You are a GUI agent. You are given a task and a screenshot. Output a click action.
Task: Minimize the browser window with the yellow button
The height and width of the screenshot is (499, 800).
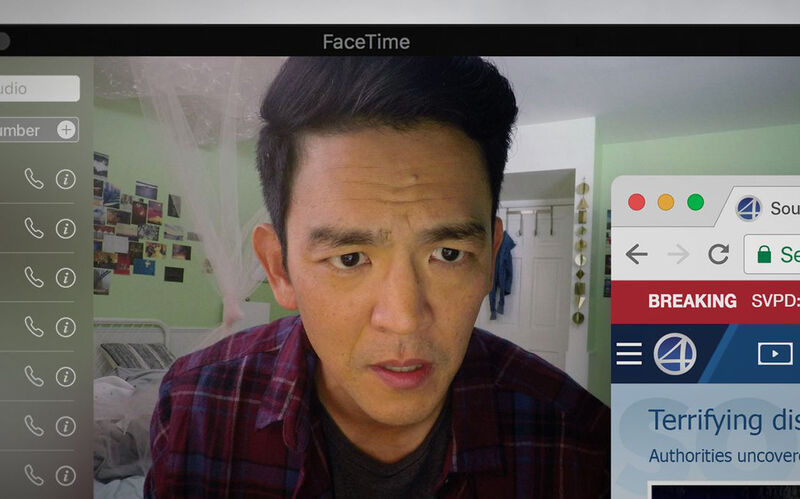coord(666,202)
